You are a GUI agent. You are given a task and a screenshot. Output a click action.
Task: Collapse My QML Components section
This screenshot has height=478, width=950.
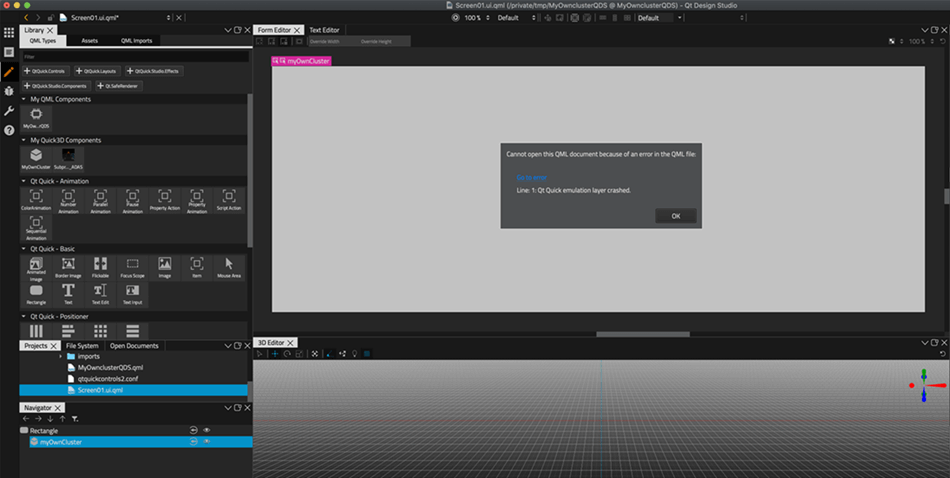pos(24,99)
